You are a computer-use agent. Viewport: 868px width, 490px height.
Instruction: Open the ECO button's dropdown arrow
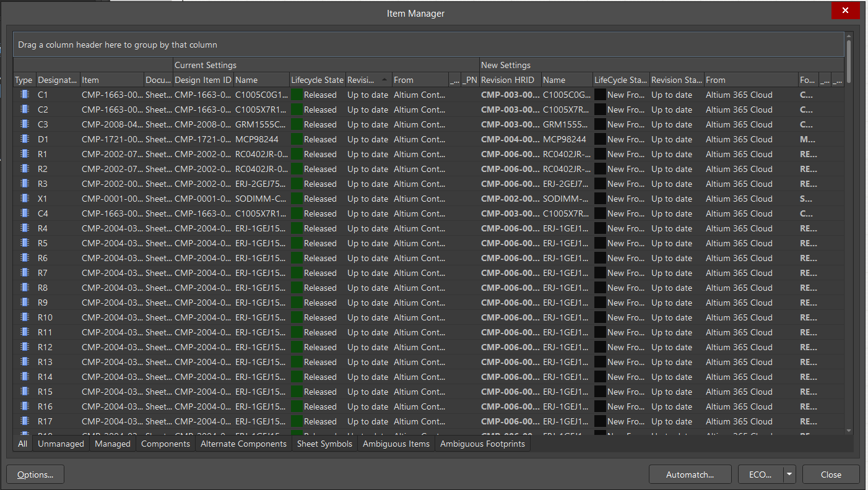789,474
